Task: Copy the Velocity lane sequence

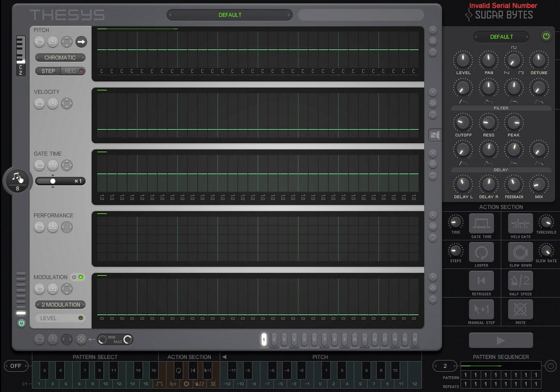Action: pyautogui.click(x=39, y=104)
